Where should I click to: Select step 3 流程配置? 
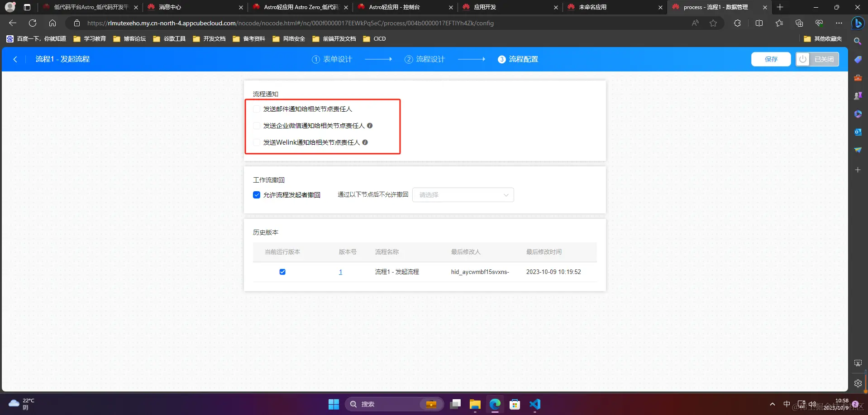point(518,59)
